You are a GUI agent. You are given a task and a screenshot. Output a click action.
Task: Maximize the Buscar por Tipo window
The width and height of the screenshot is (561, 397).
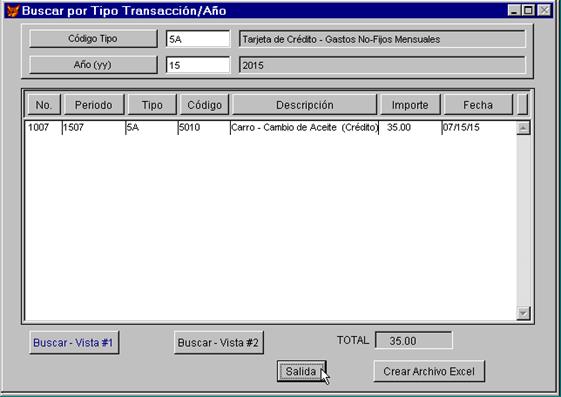pyautogui.click(x=528, y=10)
